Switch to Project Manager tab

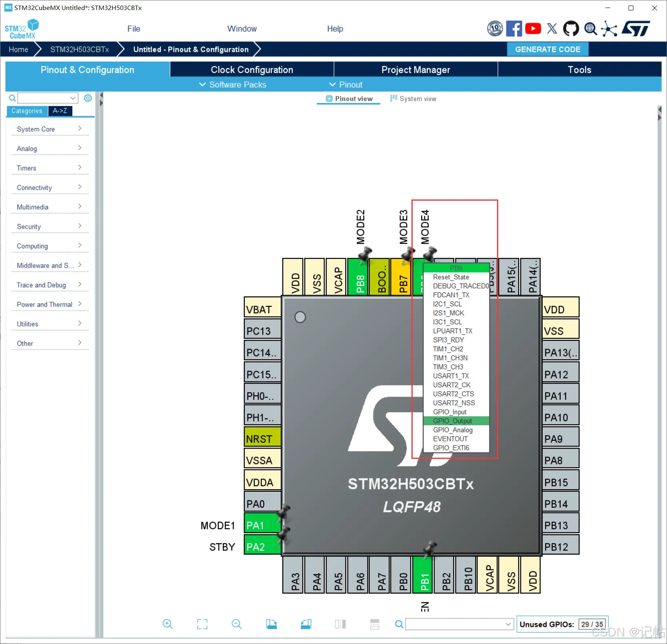click(x=416, y=70)
